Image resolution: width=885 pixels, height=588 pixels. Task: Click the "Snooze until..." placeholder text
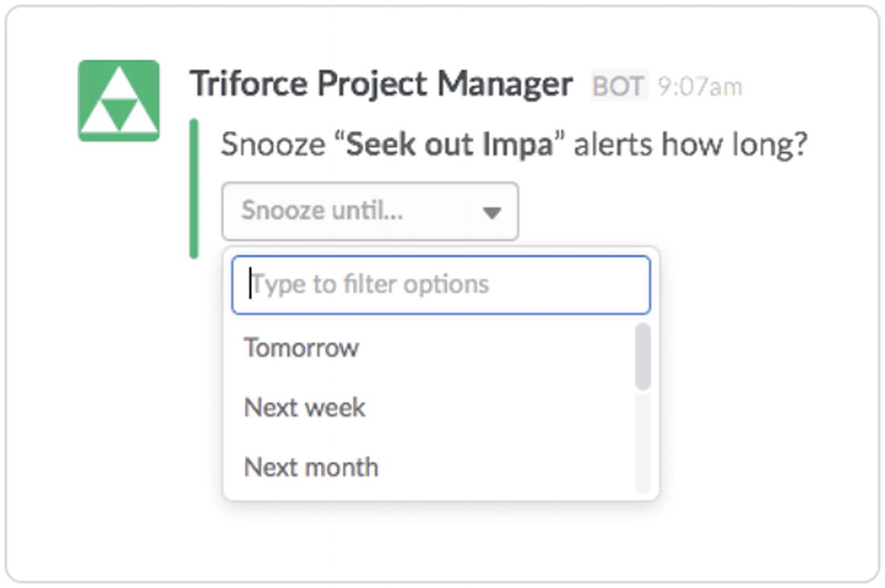pyautogui.click(x=323, y=212)
